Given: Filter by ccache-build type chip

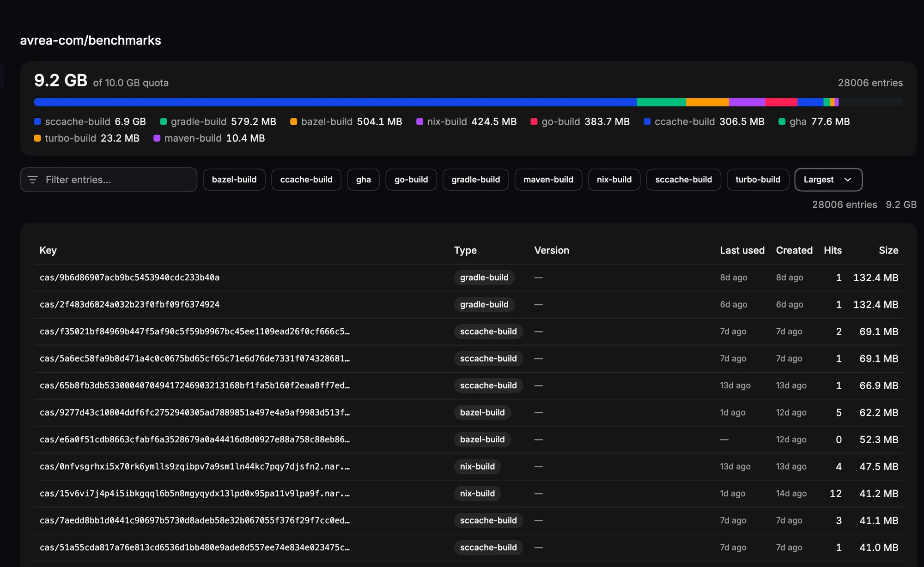Looking at the screenshot, I should (x=306, y=180).
